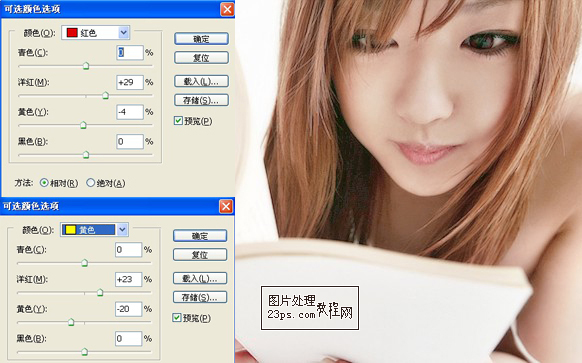Screen dimensions: 582x363
Task: Open the 黄色 color dropdown arrow
Action: 122,230
